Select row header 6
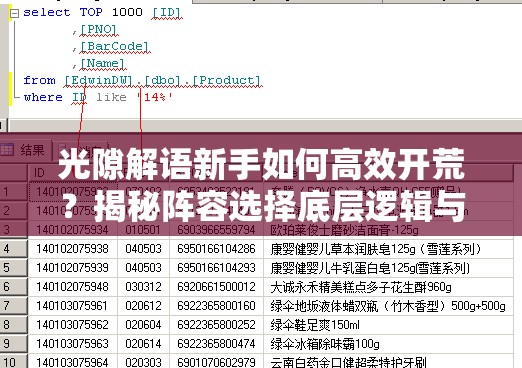The height and width of the screenshot is (368, 522). coord(14,287)
